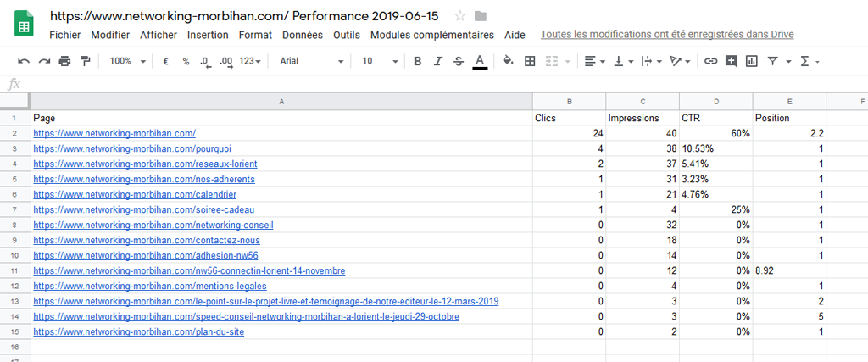
Task: Open the text color picker
Action: tap(480, 61)
